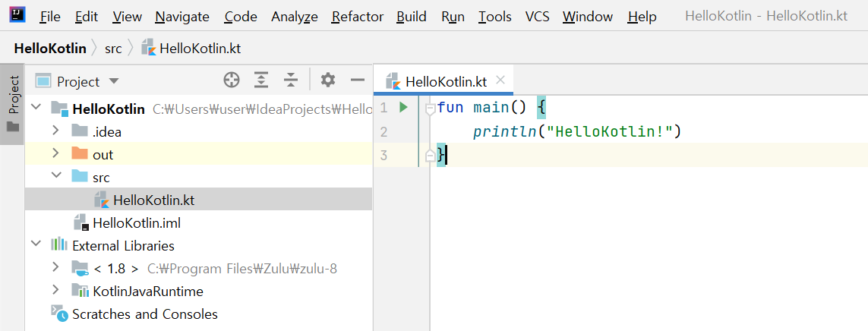
Task: Open the Build menu
Action: click(412, 17)
